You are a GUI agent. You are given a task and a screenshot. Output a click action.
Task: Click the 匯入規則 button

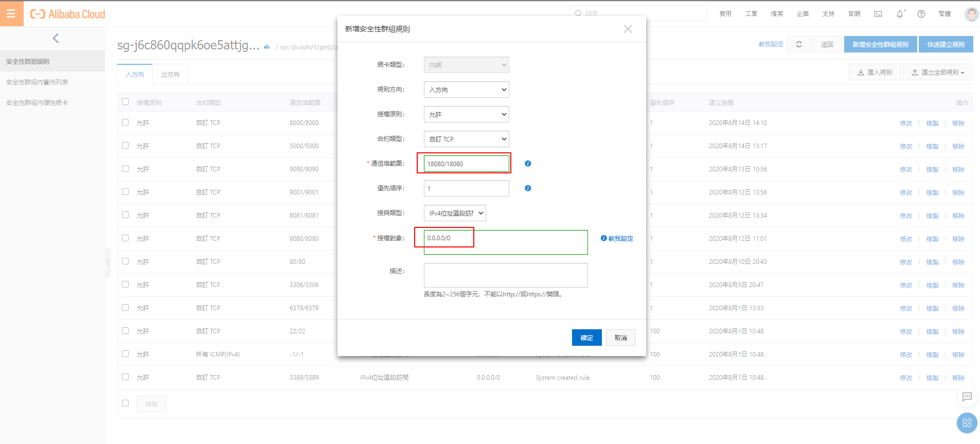pyautogui.click(x=875, y=73)
